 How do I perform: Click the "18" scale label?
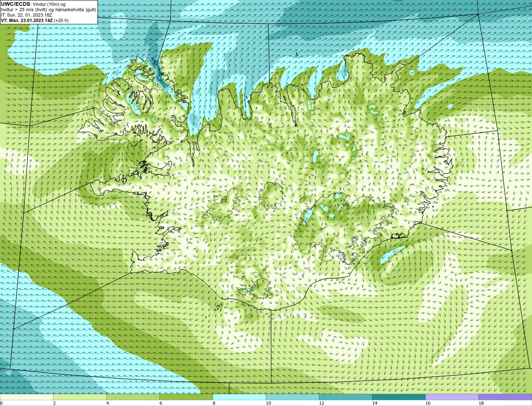click(x=481, y=403)
